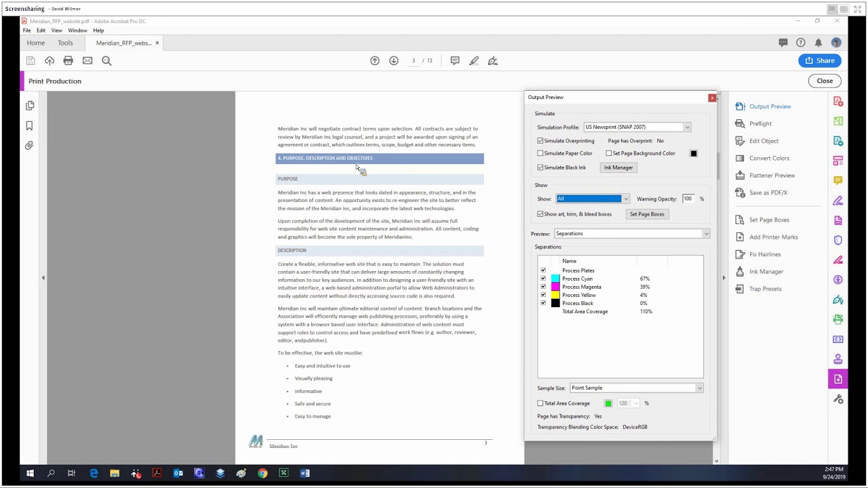868x488 pixels.
Task: Toggle Simulate Paper Color checkbox
Action: [x=540, y=153]
